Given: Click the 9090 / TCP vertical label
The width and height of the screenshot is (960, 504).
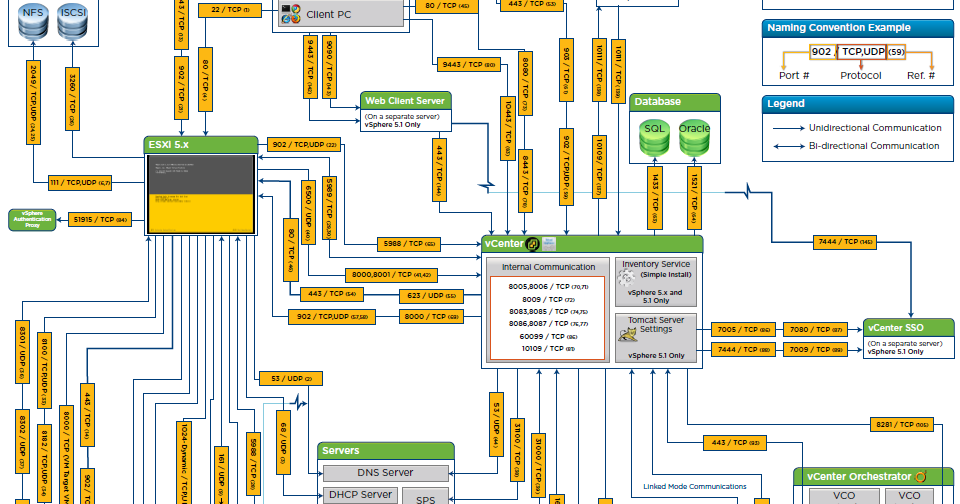Looking at the screenshot, I should click(330, 67).
